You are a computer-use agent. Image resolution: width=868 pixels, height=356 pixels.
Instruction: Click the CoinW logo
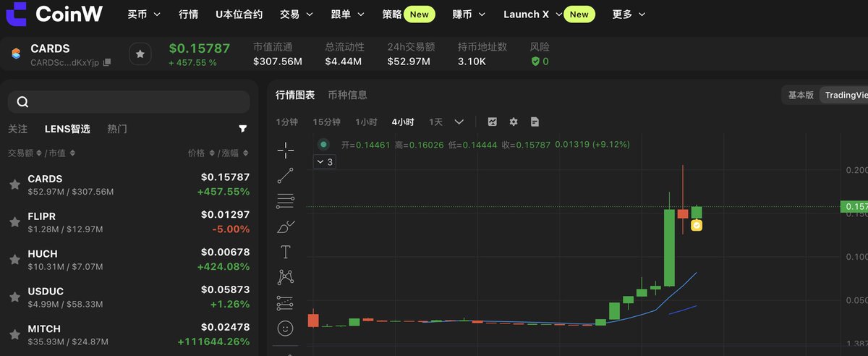click(54, 14)
